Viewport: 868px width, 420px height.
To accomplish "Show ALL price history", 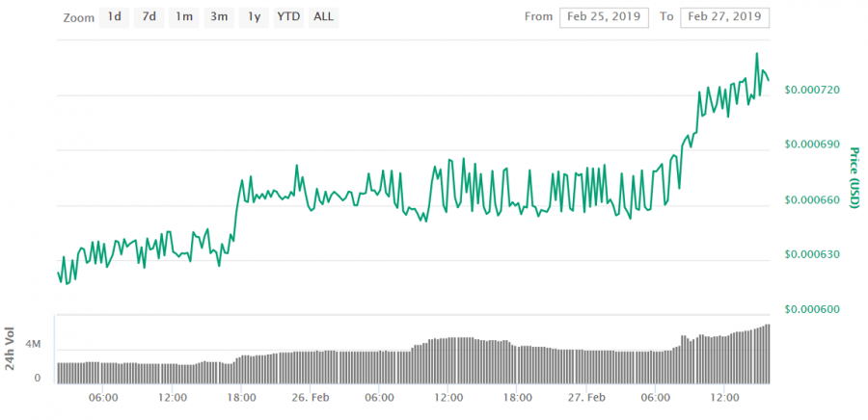I will tap(323, 17).
